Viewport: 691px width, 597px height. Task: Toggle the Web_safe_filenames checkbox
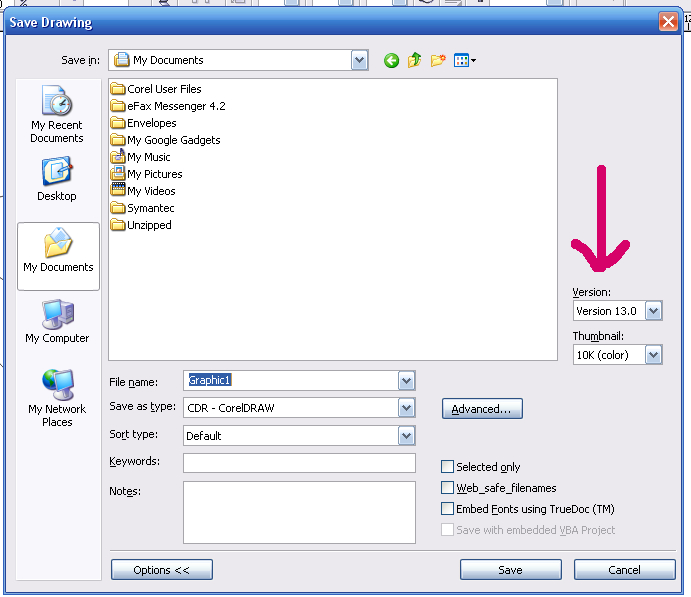(x=447, y=488)
